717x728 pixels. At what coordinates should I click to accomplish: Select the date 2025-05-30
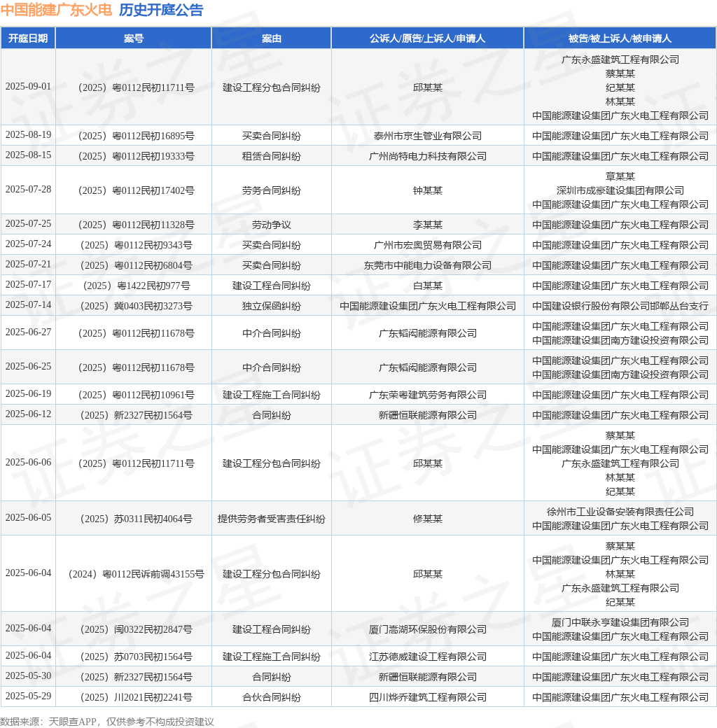pyautogui.click(x=28, y=675)
